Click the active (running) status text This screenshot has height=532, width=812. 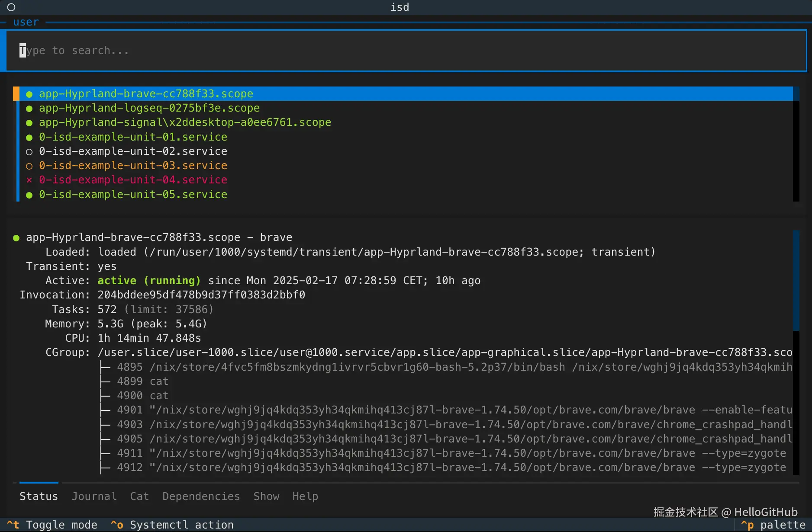(149, 280)
